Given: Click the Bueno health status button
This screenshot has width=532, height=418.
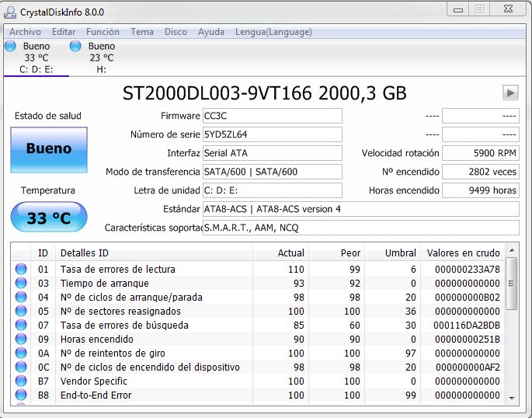Looking at the screenshot, I should pyautogui.click(x=48, y=149).
